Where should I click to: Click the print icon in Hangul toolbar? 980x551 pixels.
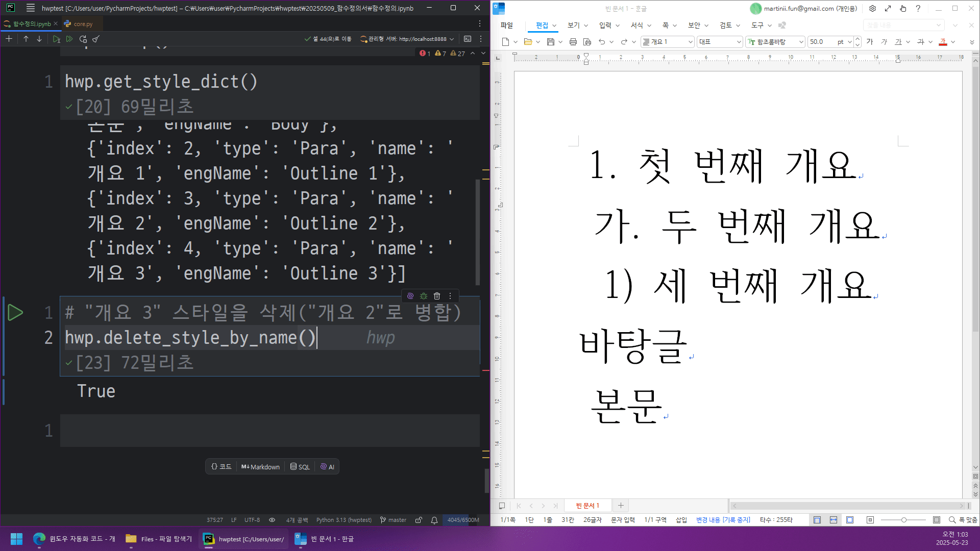[573, 42]
